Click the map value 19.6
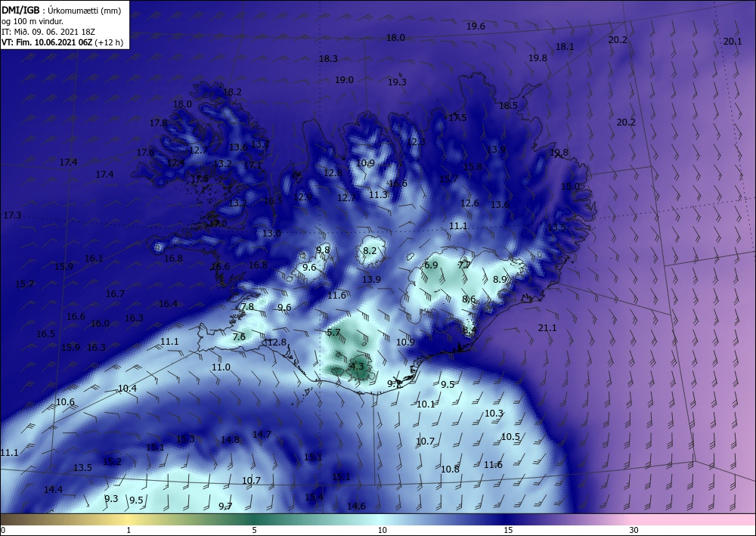 click(x=476, y=26)
